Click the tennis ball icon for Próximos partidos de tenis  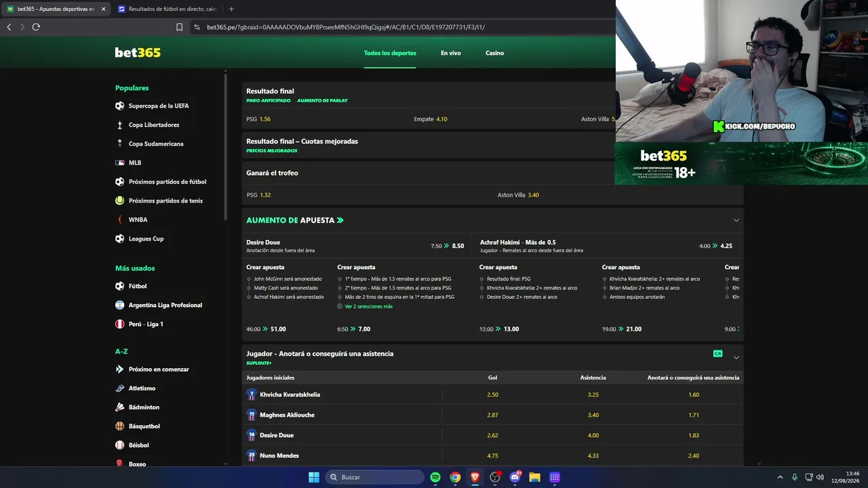tap(119, 201)
